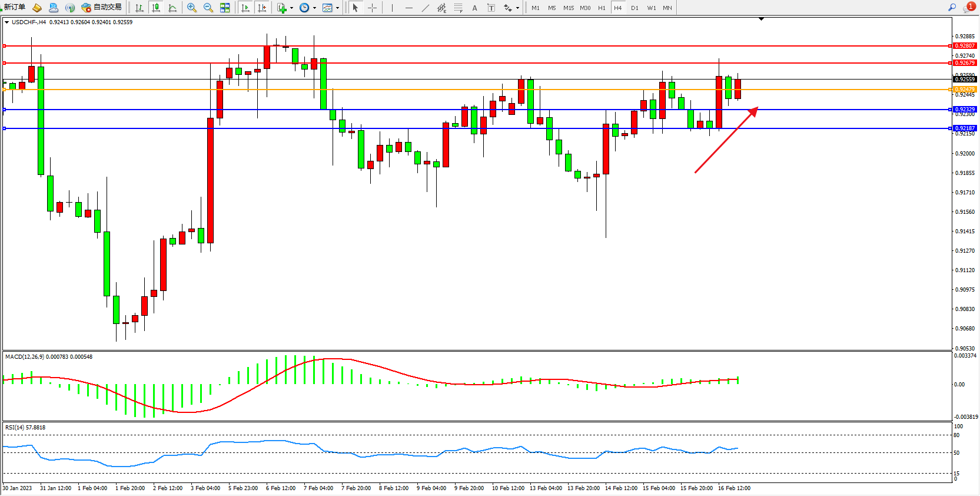Open the indicators list dropdown arrow
The image size is (980, 496).
(292, 8)
